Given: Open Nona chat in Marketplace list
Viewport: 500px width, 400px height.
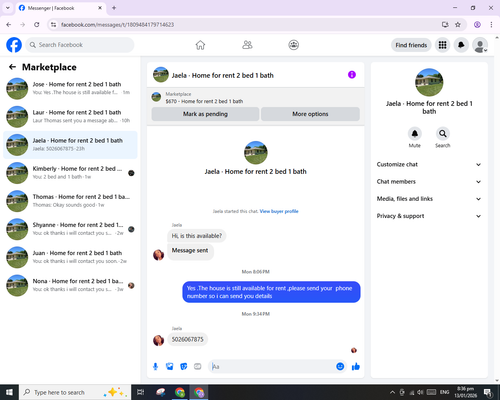Looking at the screenshot, I should tap(70, 285).
